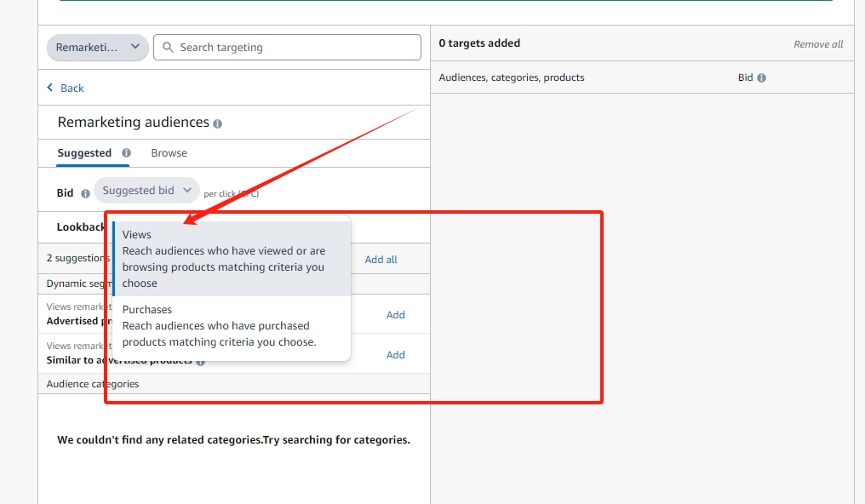Switch to the Suggested tab
The height and width of the screenshot is (504, 865).
[84, 153]
